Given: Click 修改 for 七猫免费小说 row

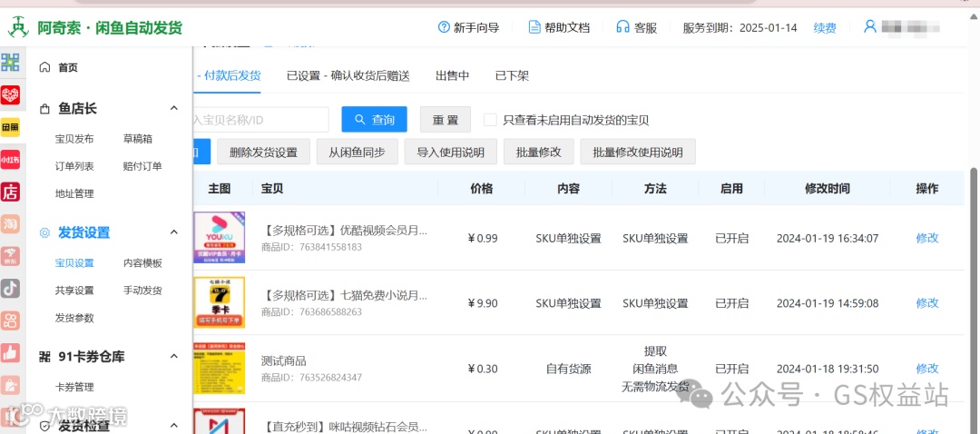Looking at the screenshot, I should click(x=926, y=302).
